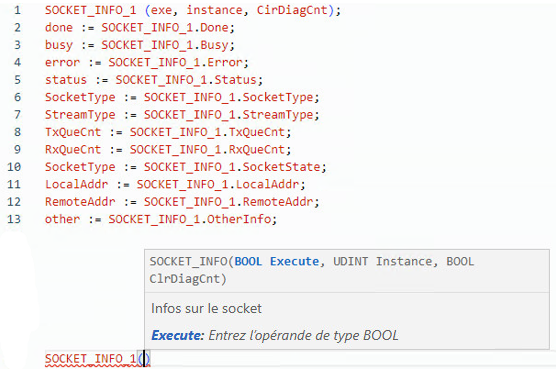Click 'SOCKET_INFO_1.StreamType' expression
The width and height of the screenshot is (556, 370).
[229, 115]
